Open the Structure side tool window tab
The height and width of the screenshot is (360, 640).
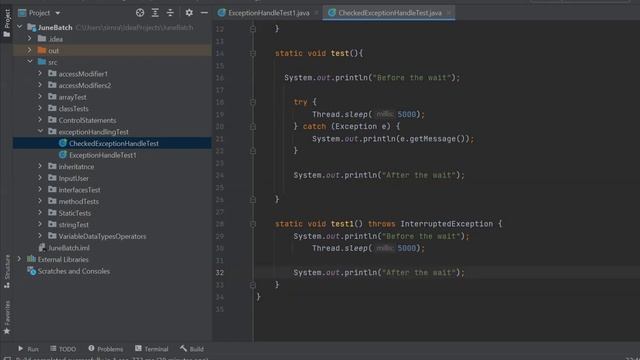[7, 271]
